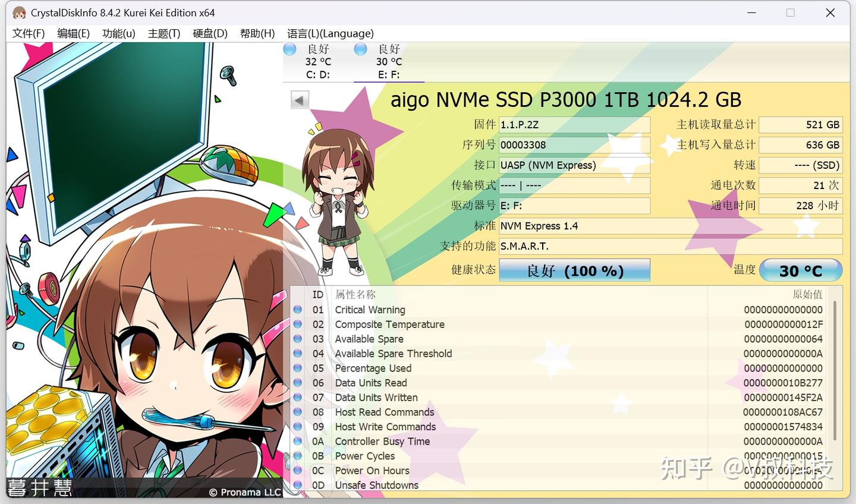Select the E: F: disk status orb
This screenshot has width=856, height=504.
tap(360, 49)
